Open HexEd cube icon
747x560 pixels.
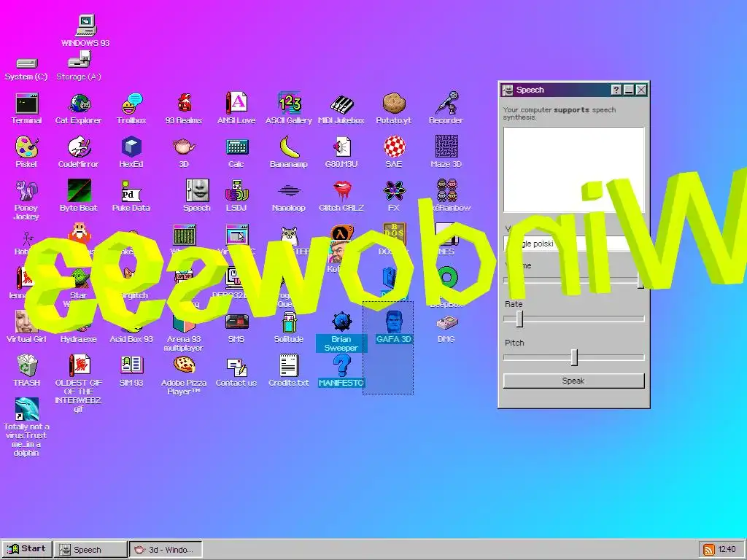tap(131, 152)
